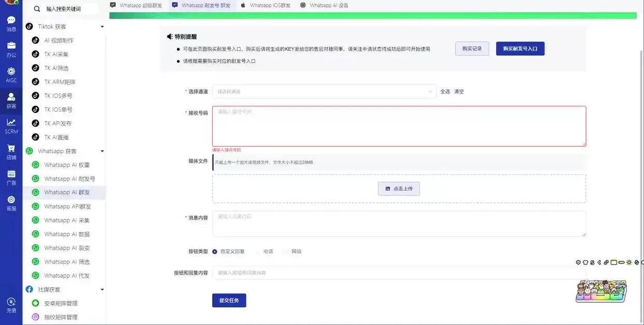644x325 pixels.
Task: Click the green progress bar at top
Action: (371, 16)
